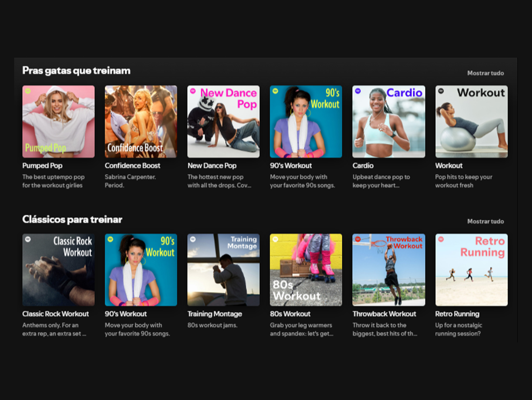The image size is (532, 400).
Task: Click the Spotify logo on New Dance Pop cover
Action: tap(192, 90)
